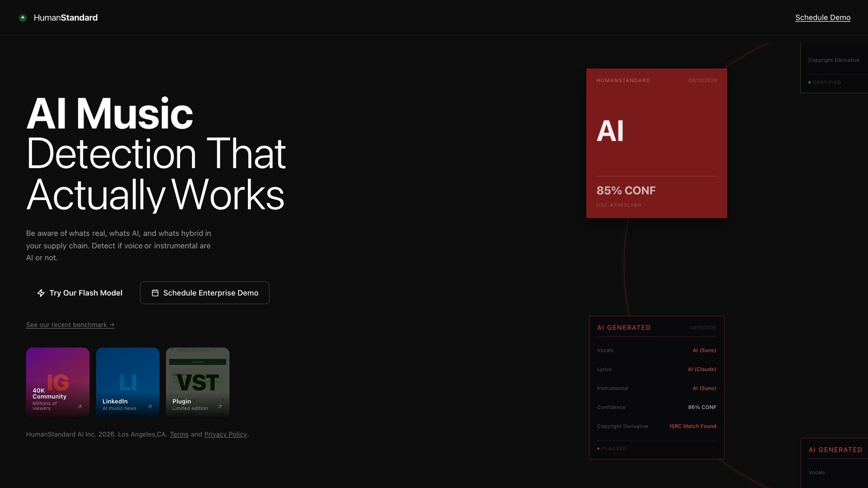Click the Instrumental AI (Suno) value
Screen dimensions: 868x488
(704, 388)
